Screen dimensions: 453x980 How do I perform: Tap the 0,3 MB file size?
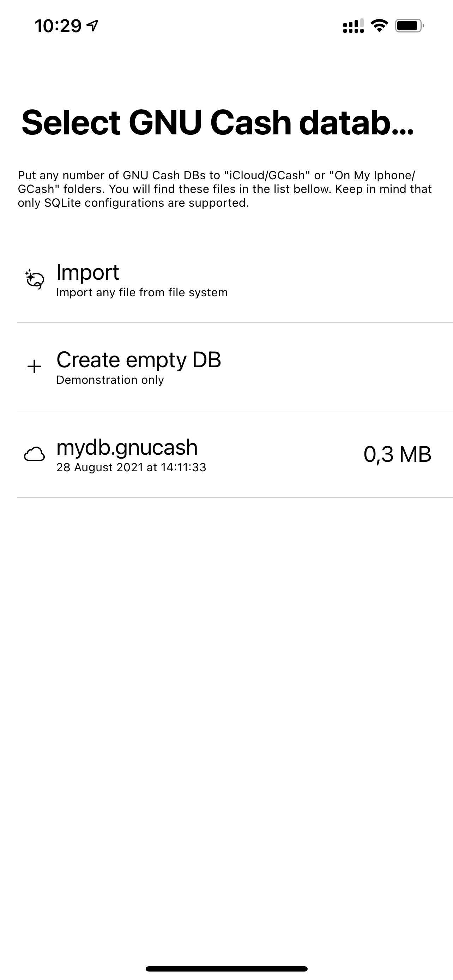coord(397,454)
